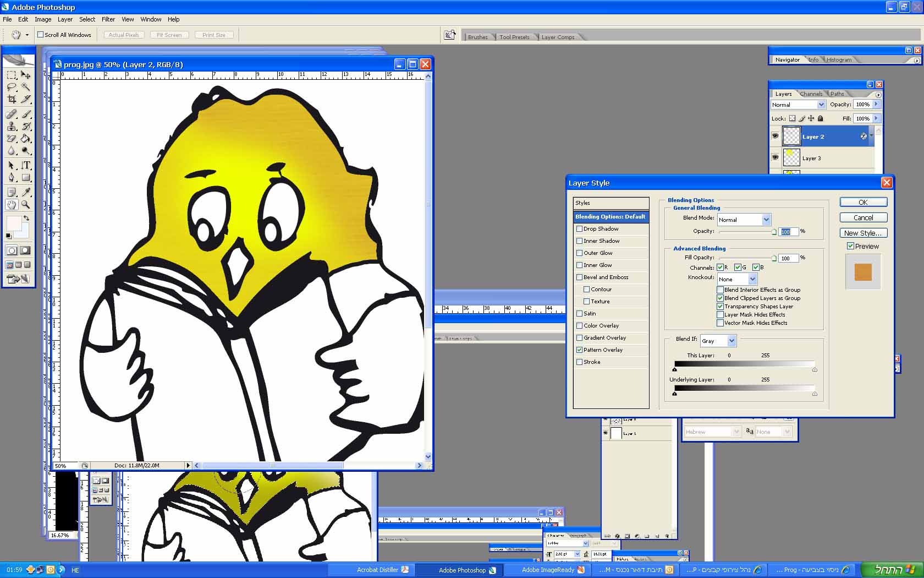Open the Layers palette Fill slider arrow
This screenshot has height=578, width=924.
[x=876, y=118]
